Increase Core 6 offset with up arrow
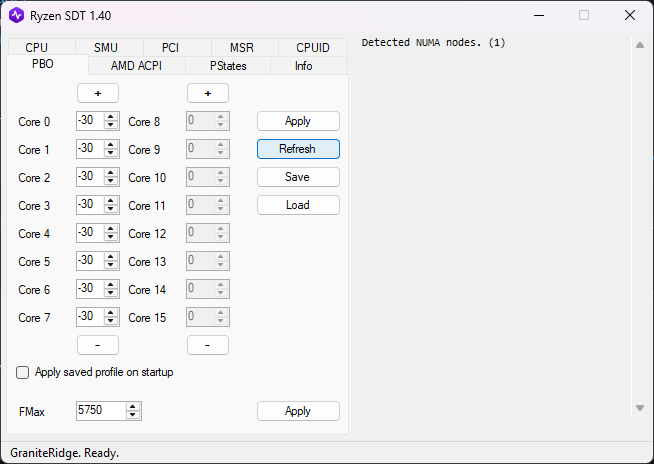Image resolution: width=654 pixels, height=464 pixels. pos(111,285)
